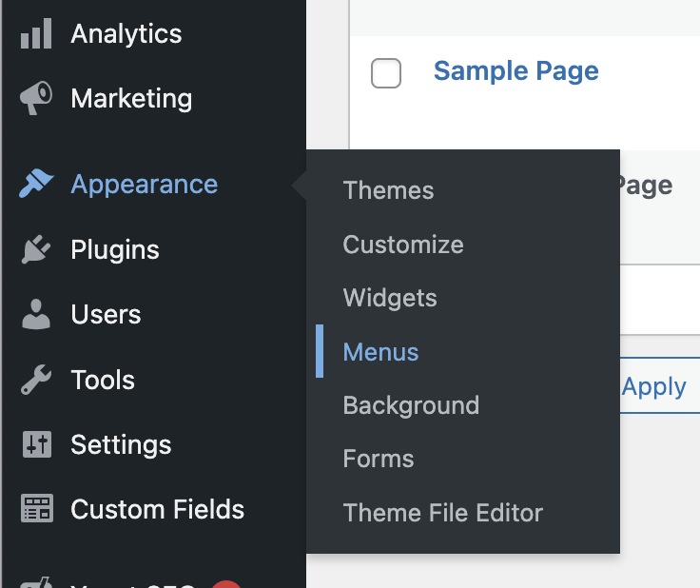Open the Sample Page link
The width and height of the screenshot is (700, 588).
pyautogui.click(x=515, y=71)
